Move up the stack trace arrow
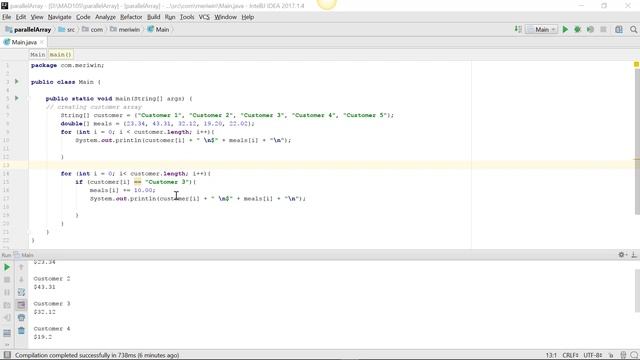This screenshot has width=640, height=360. click(21, 267)
